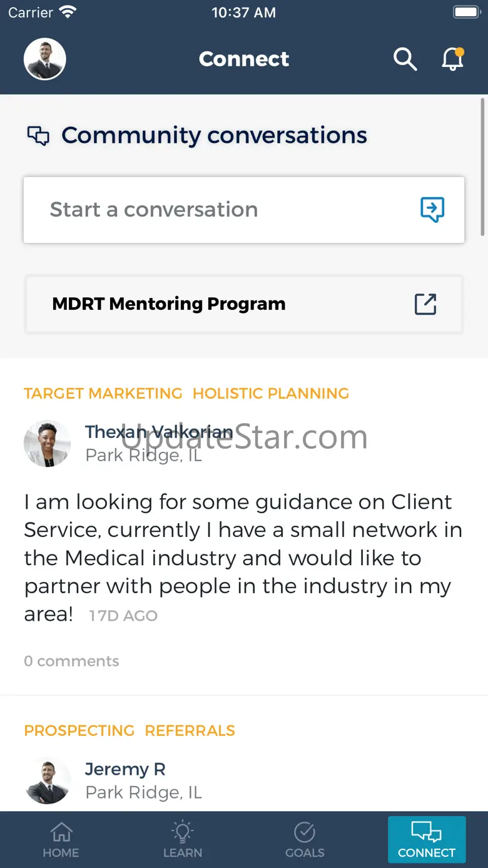
Task: Open Jeremy R's profile photo
Action: coord(48,780)
